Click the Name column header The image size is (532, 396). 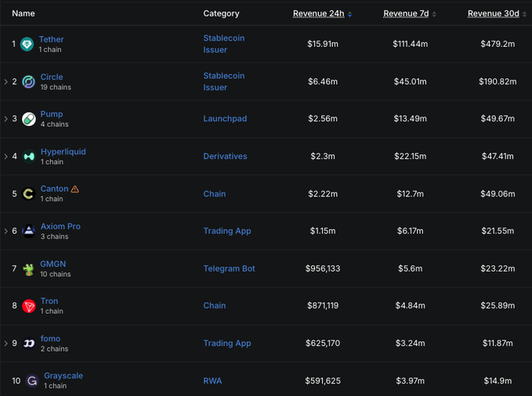(x=24, y=13)
